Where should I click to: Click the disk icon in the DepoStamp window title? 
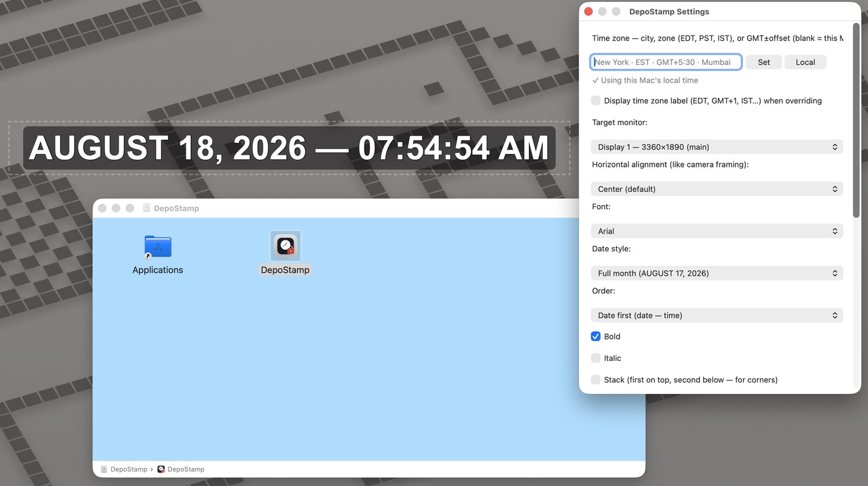click(146, 208)
